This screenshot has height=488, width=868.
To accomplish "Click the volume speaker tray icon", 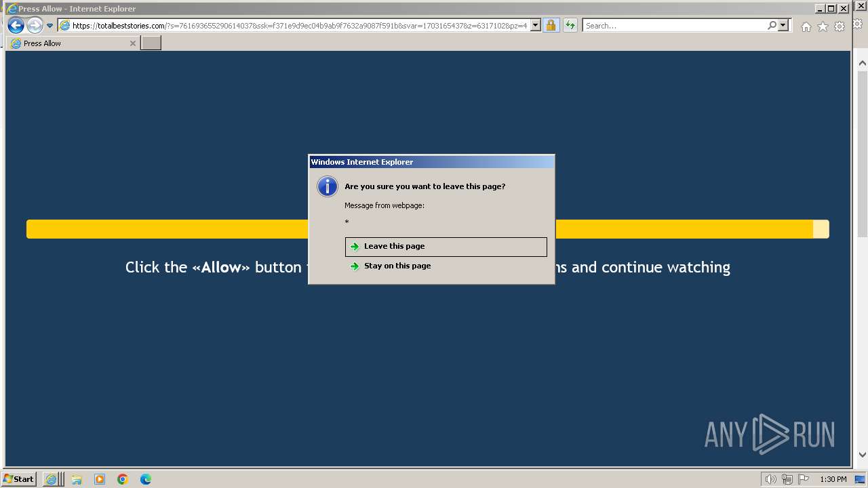I will (x=770, y=479).
